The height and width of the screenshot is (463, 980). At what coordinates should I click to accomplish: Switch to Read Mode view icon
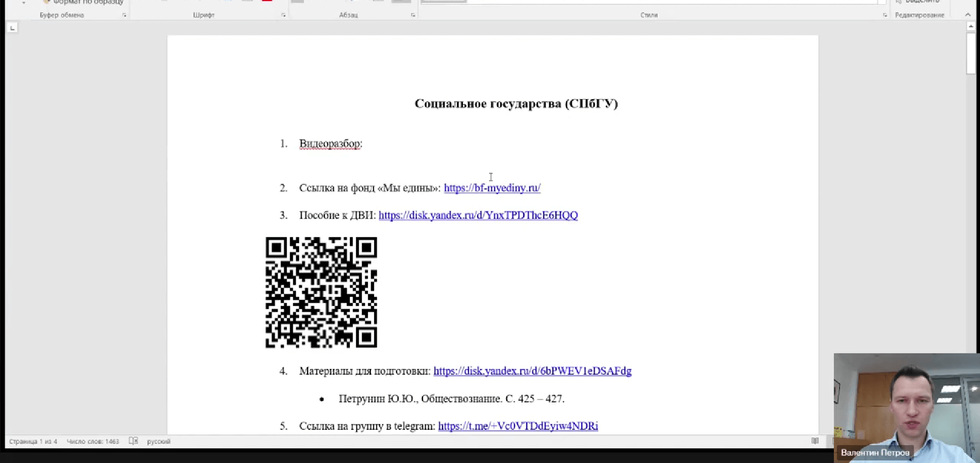(x=815, y=441)
